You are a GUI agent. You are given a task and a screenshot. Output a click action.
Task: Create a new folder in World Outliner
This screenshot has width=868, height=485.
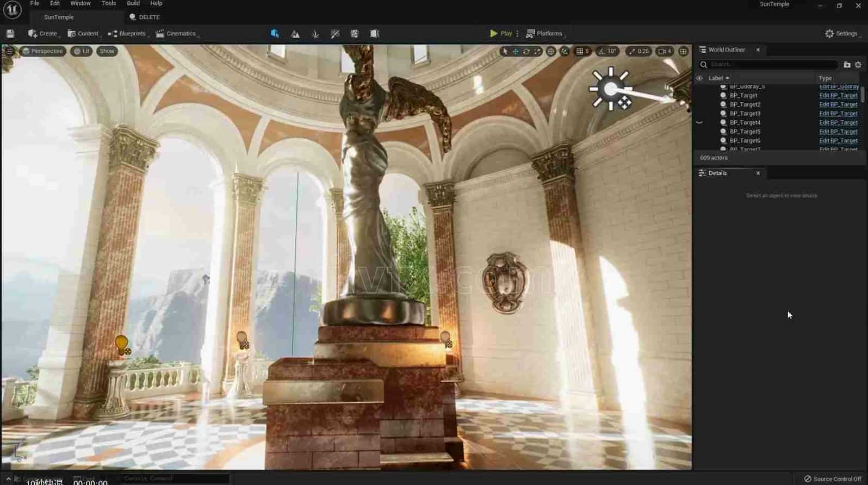(847, 65)
